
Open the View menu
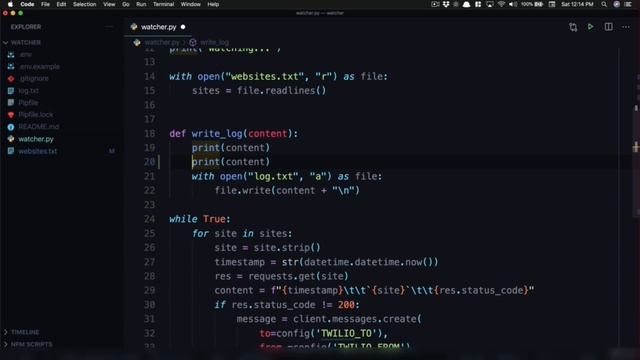click(109, 4)
